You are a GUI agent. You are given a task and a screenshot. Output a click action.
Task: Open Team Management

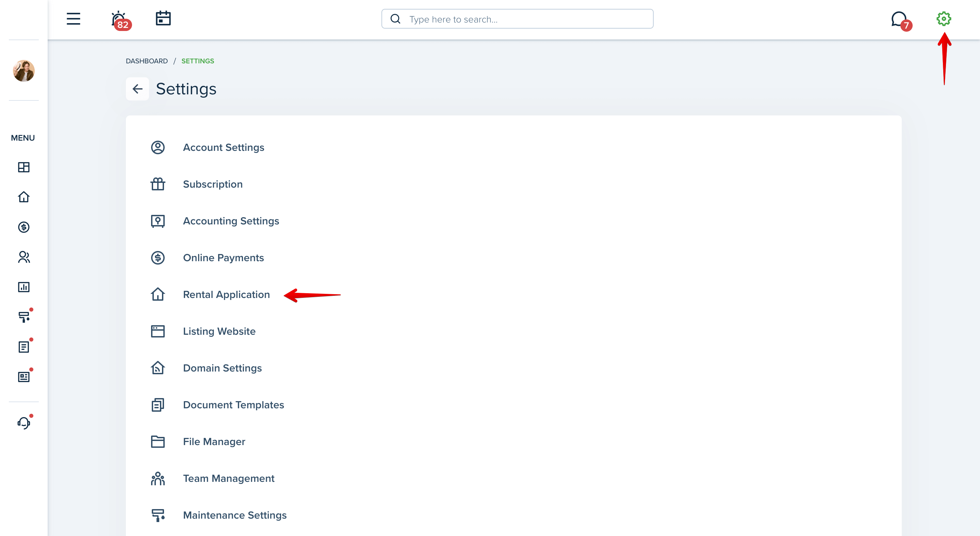click(229, 478)
